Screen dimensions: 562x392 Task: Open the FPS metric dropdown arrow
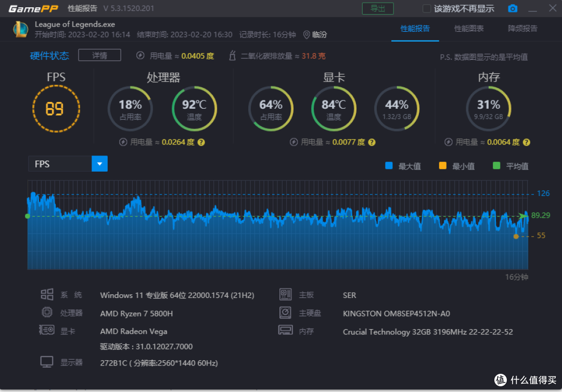[x=99, y=164]
